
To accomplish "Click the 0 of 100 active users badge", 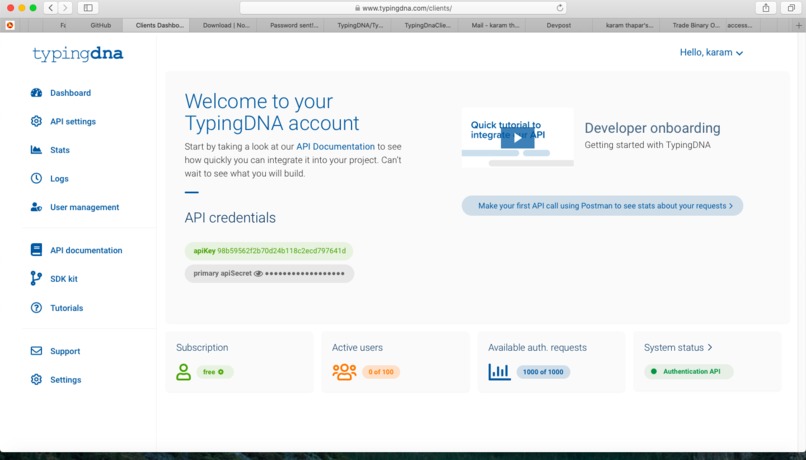I will click(x=381, y=372).
